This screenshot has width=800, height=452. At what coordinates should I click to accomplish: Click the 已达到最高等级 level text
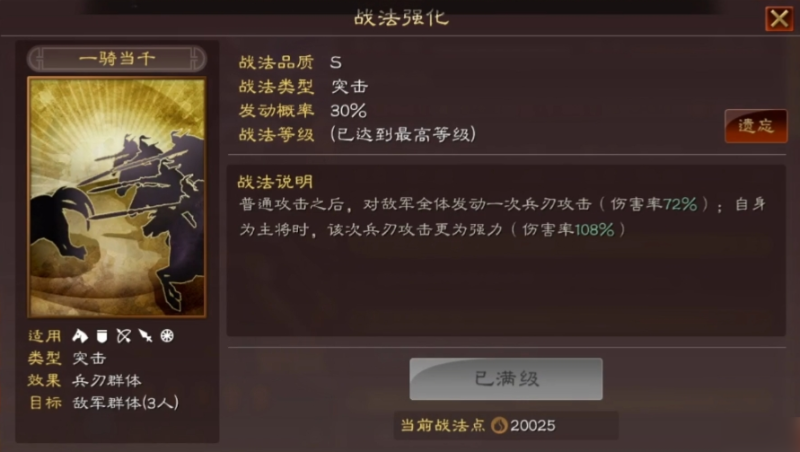[403, 134]
